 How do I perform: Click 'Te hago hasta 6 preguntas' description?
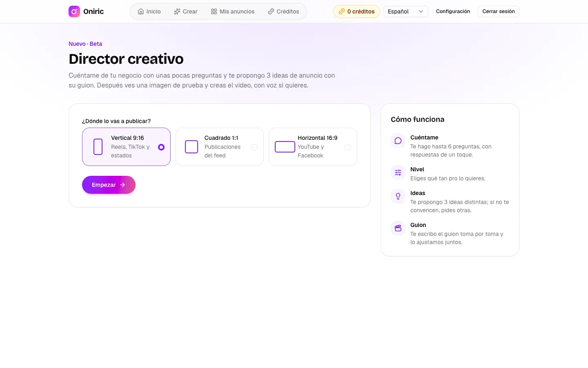click(x=451, y=150)
